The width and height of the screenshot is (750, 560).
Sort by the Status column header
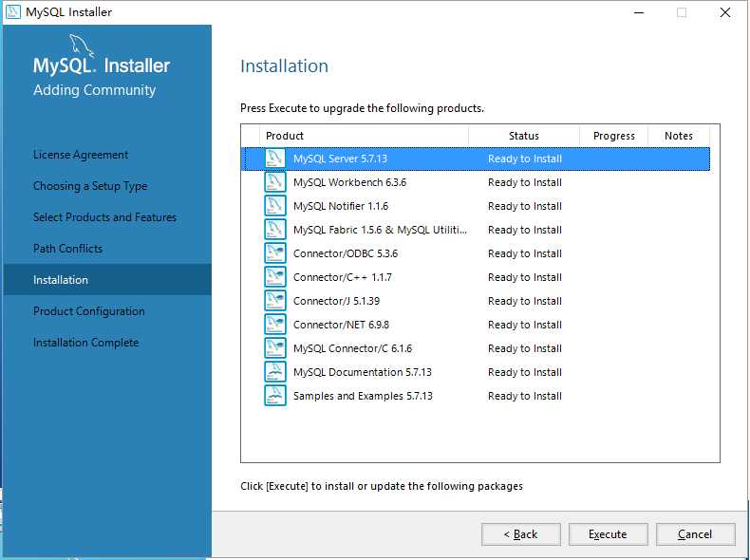pyautogui.click(x=524, y=136)
